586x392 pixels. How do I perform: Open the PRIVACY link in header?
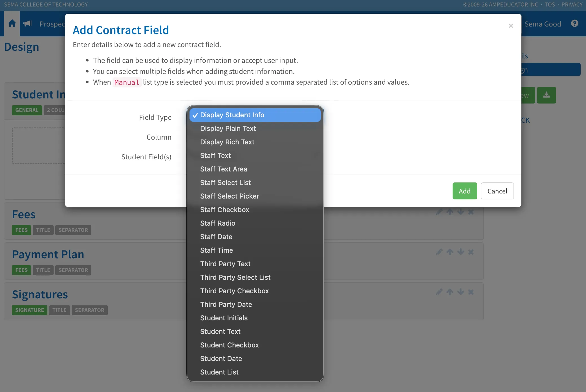pos(572,5)
